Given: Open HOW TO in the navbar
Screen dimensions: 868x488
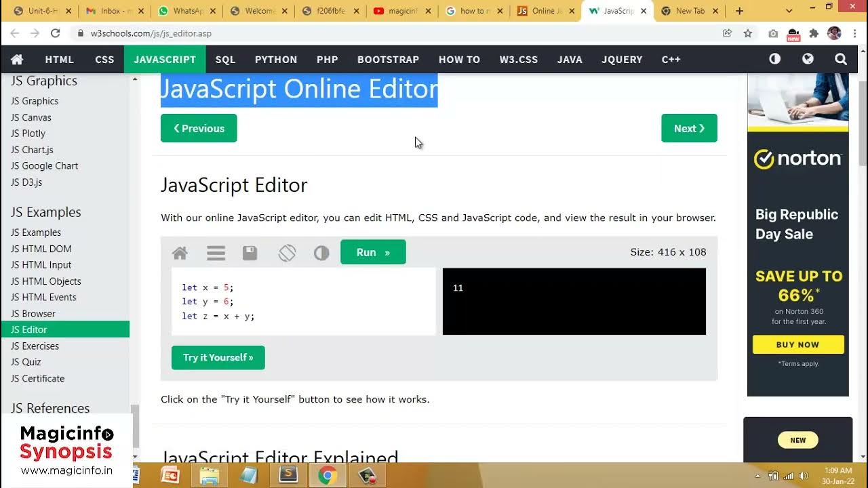Looking at the screenshot, I should [459, 60].
